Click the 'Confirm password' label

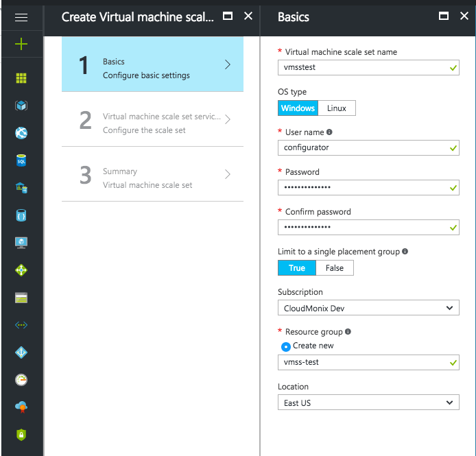pyautogui.click(x=318, y=212)
